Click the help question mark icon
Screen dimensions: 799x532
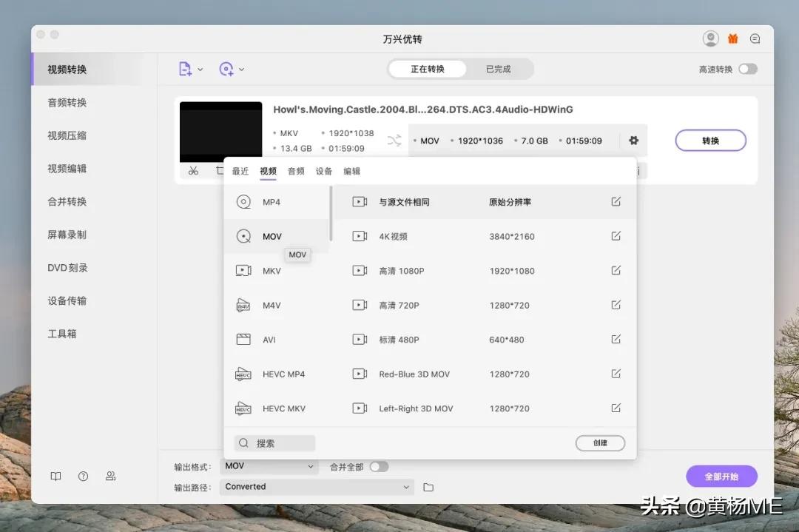click(83, 476)
